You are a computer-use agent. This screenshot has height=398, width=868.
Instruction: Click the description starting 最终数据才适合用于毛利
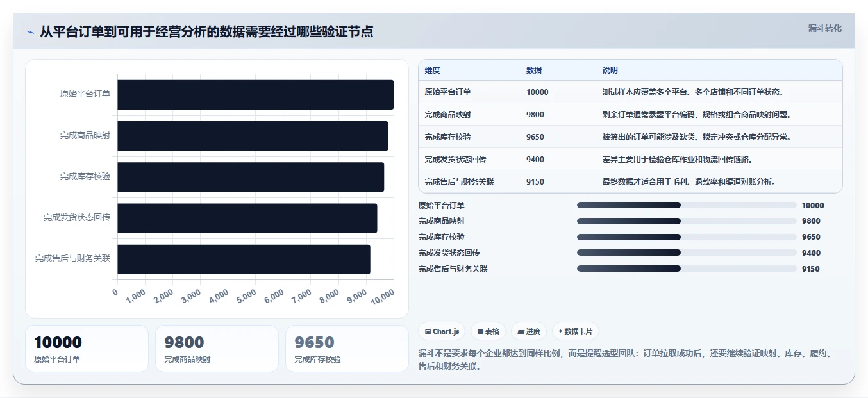[x=689, y=182]
